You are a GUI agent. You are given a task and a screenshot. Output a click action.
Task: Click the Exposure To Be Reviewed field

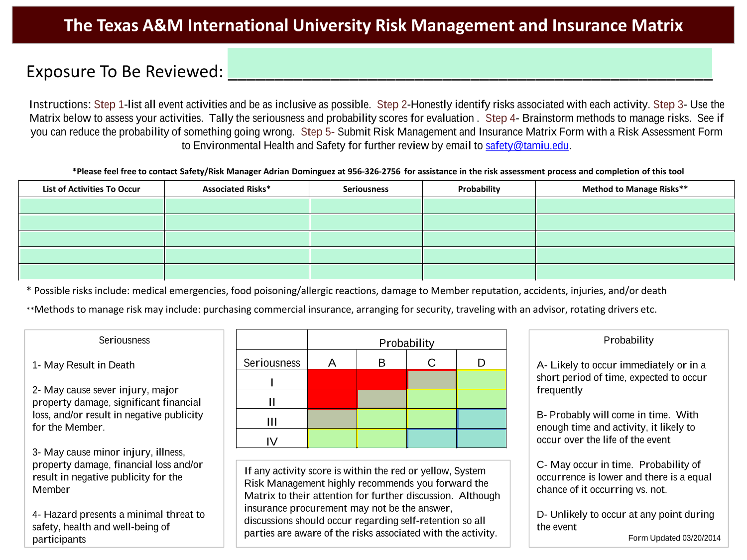click(470, 63)
